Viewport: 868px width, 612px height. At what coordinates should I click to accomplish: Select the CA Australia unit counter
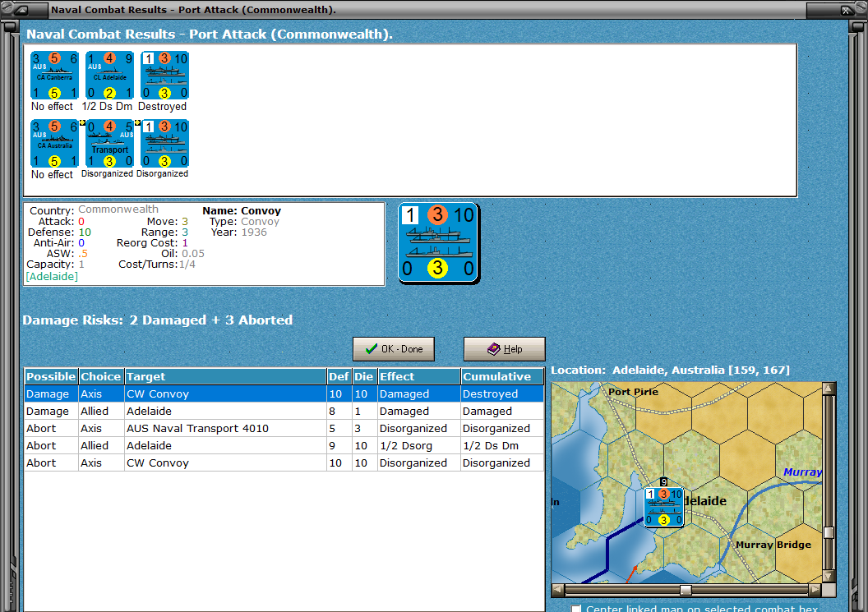[x=54, y=144]
